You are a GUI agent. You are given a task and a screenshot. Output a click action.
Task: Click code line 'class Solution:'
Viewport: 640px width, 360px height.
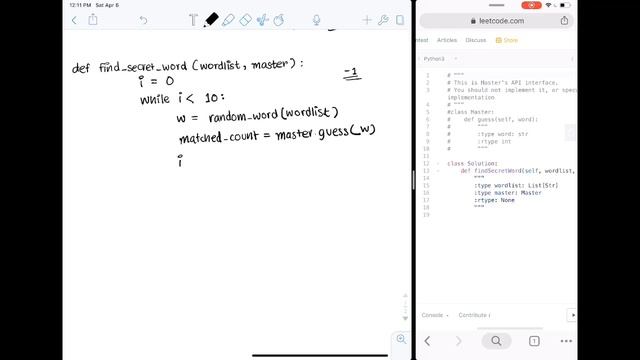[472, 164]
